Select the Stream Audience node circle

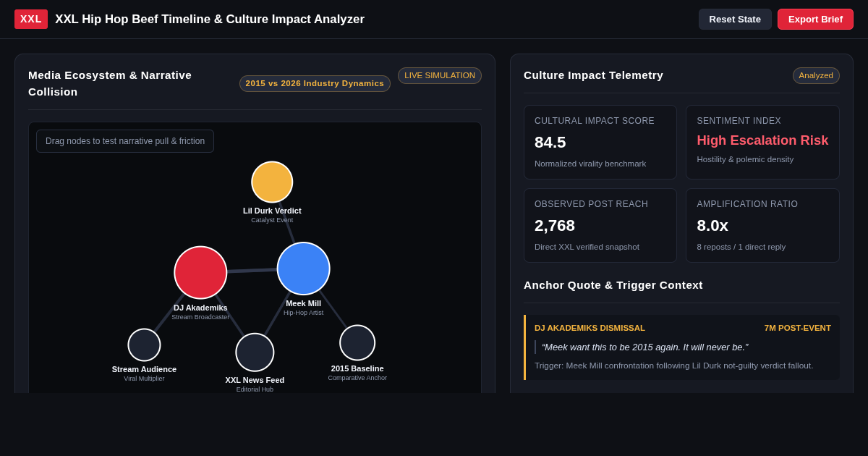point(144,345)
